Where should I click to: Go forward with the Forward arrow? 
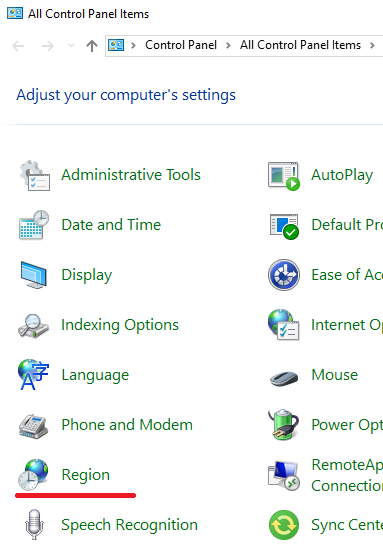pos(48,46)
